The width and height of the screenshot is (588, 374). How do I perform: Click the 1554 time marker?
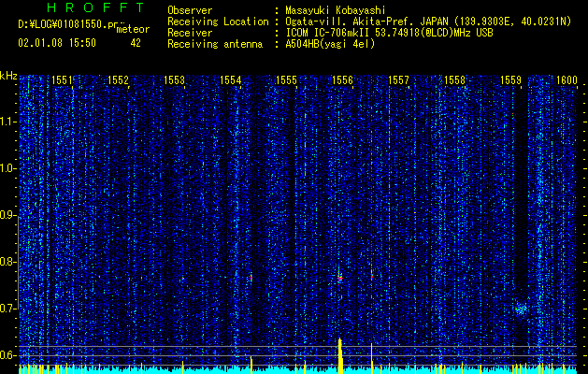(230, 80)
